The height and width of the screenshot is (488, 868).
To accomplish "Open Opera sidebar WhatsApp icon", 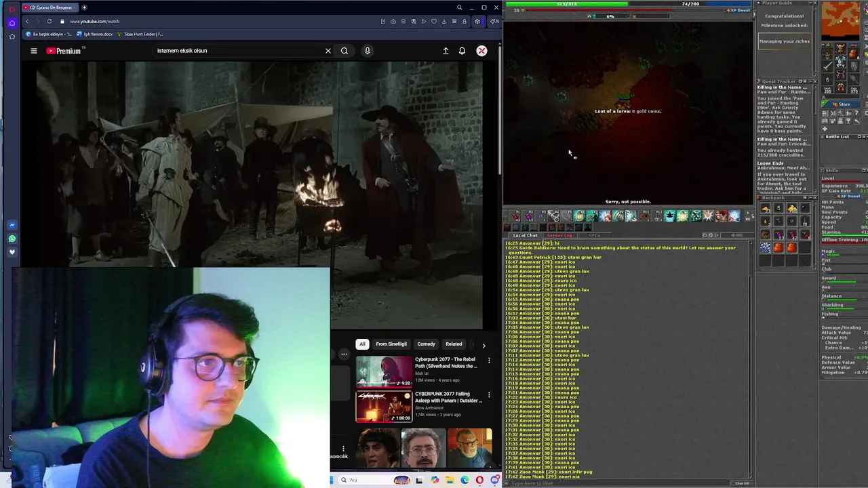I will [x=12, y=239].
